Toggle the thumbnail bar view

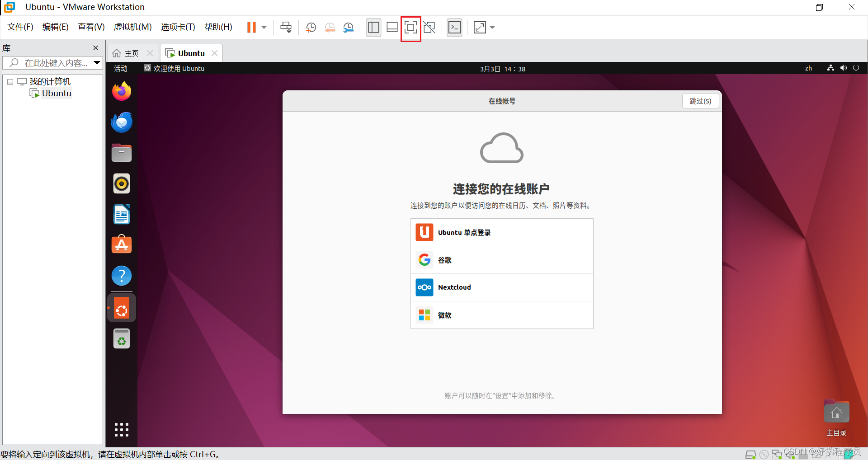tap(392, 28)
